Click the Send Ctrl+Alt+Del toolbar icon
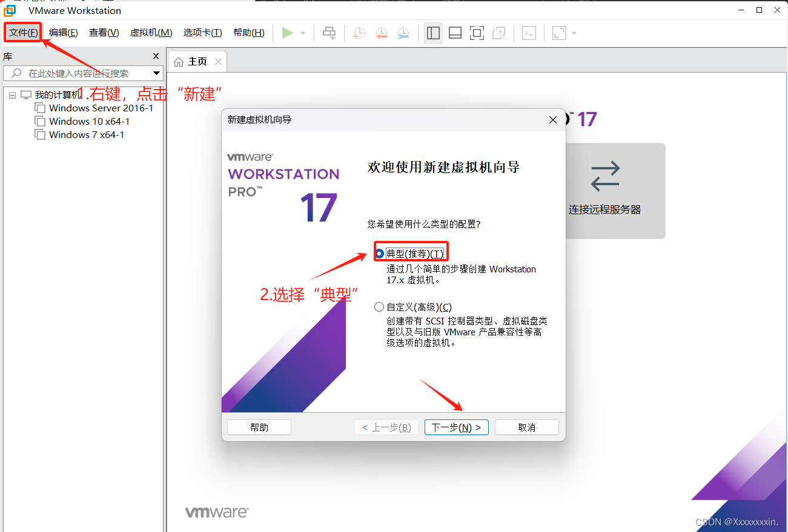Image resolution: width=788 pixels, height=532 pixels. (x=329, y=33)
